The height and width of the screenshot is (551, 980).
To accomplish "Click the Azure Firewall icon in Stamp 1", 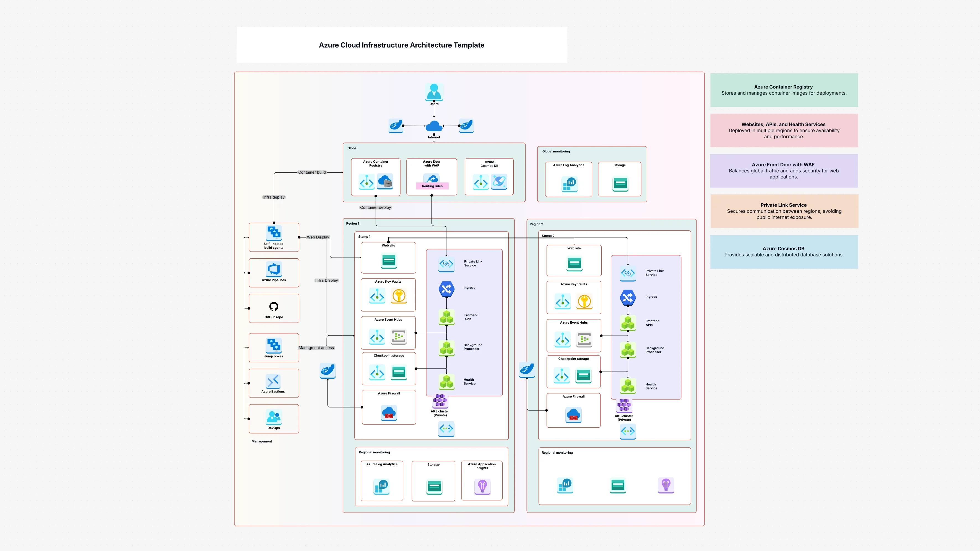I will click(388, 414).
